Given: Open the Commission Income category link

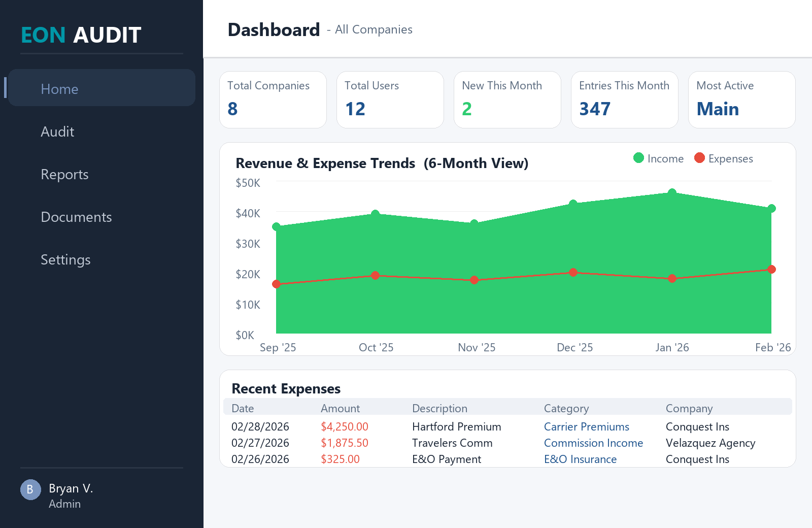Looking at the screenshot, I should click(593, 443).
